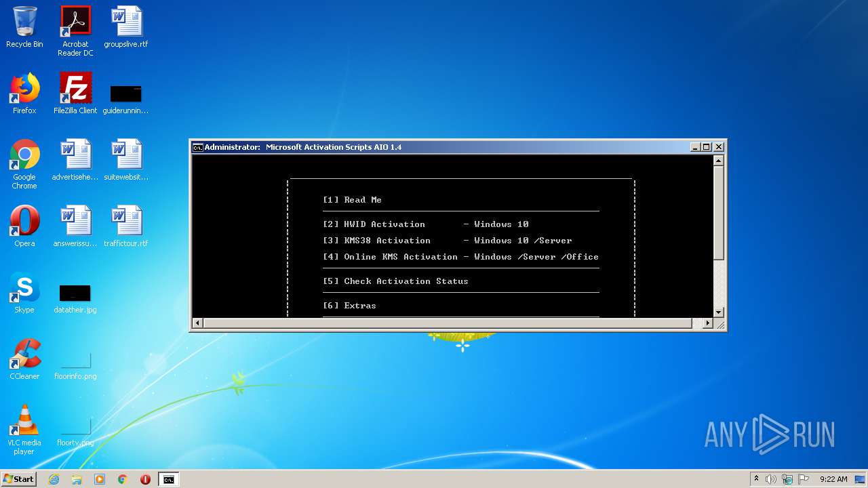
Task: Click the '[3] KMS38 Activation' line
Action: click(448, 241)
